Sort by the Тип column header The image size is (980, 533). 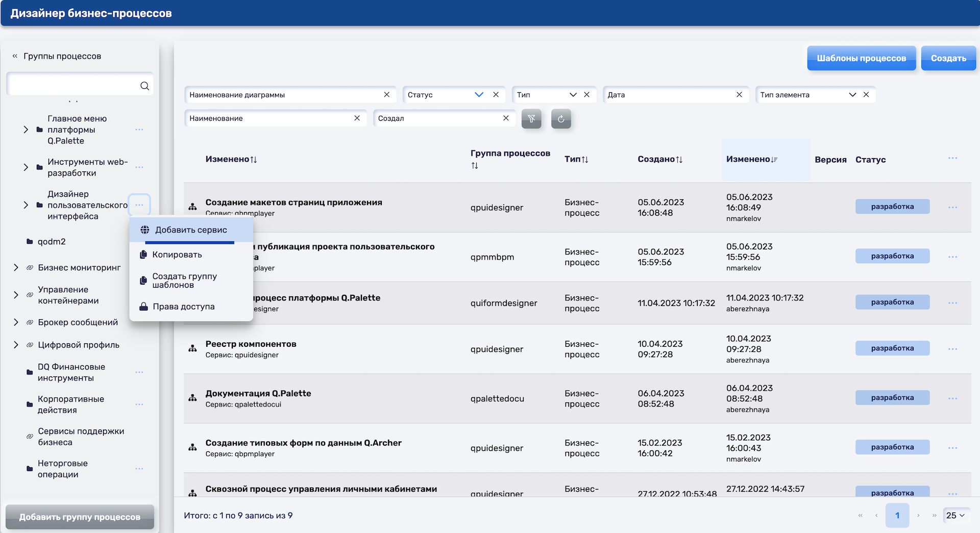(x=577, y=159)
